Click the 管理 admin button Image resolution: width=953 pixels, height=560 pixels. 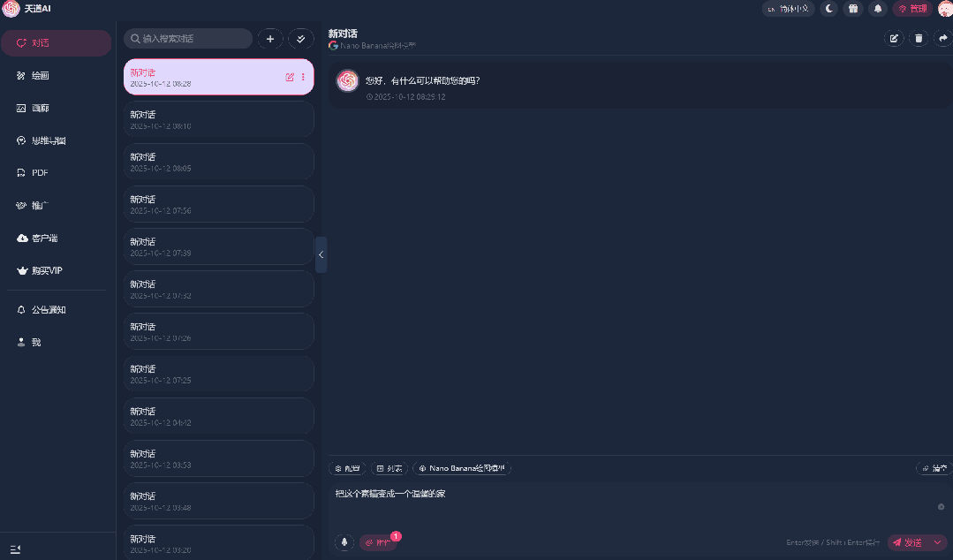tap(912, 9)
